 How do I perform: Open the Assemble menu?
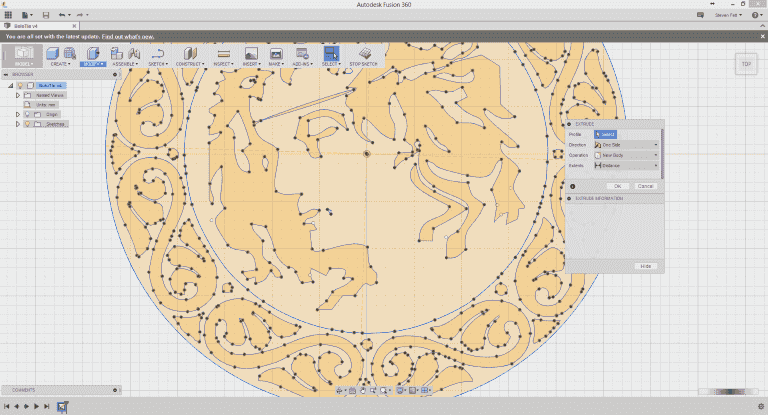point(125,64)
